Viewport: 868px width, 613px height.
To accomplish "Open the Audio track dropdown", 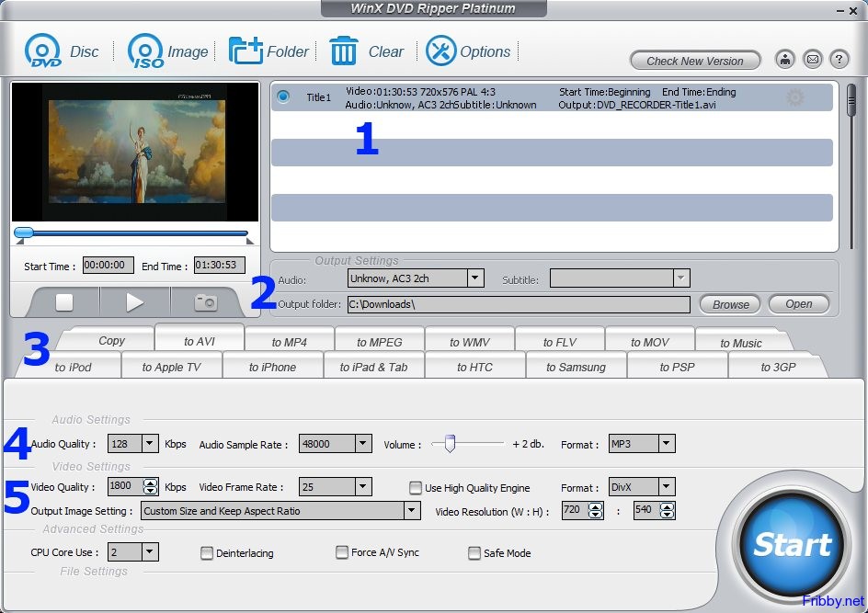I will pyautogui.click(x=475, y=278).
